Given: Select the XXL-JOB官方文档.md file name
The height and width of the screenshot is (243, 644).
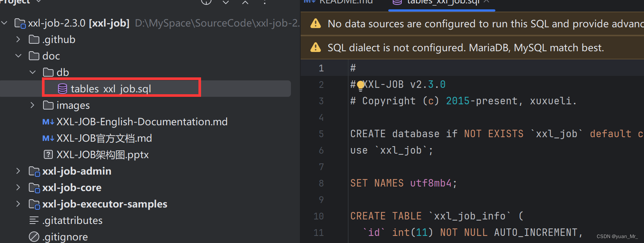Looking at the screenshot, I should [x=104, y=138].
